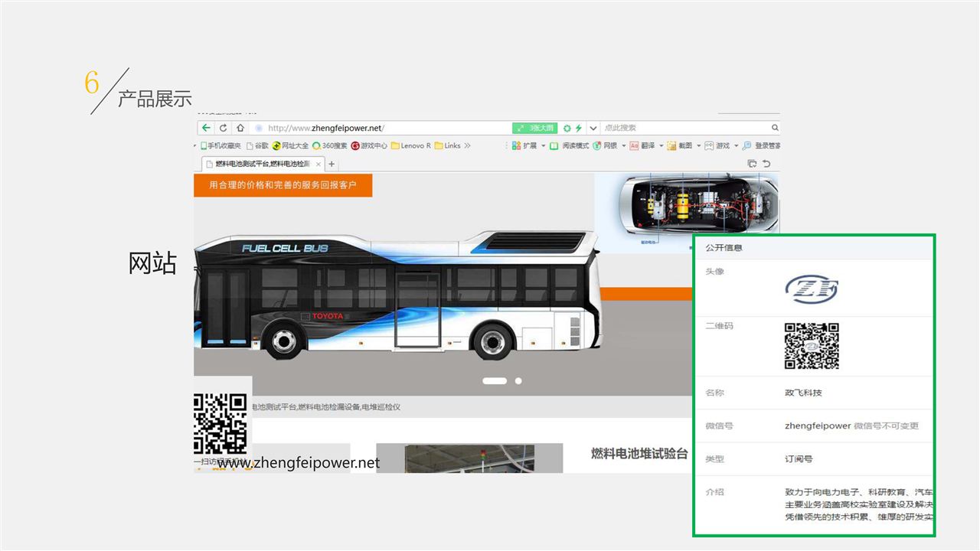Click the browser back arrow button
This screenshot has height=551, width=980.
[206, 128]
